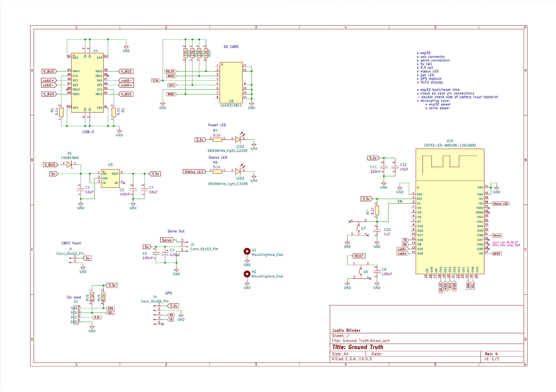
Task: Select capacitor C7 470uF symbol
Action: coord(165,254)
